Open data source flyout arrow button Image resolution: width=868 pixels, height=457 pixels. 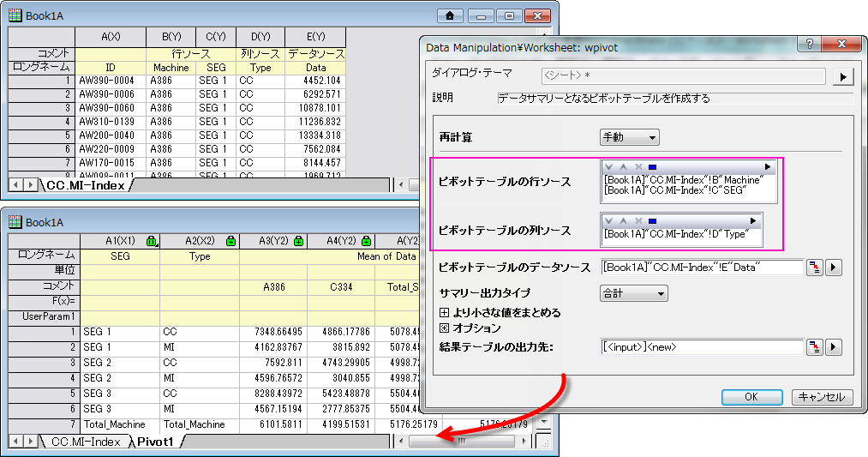click(834, 268)
